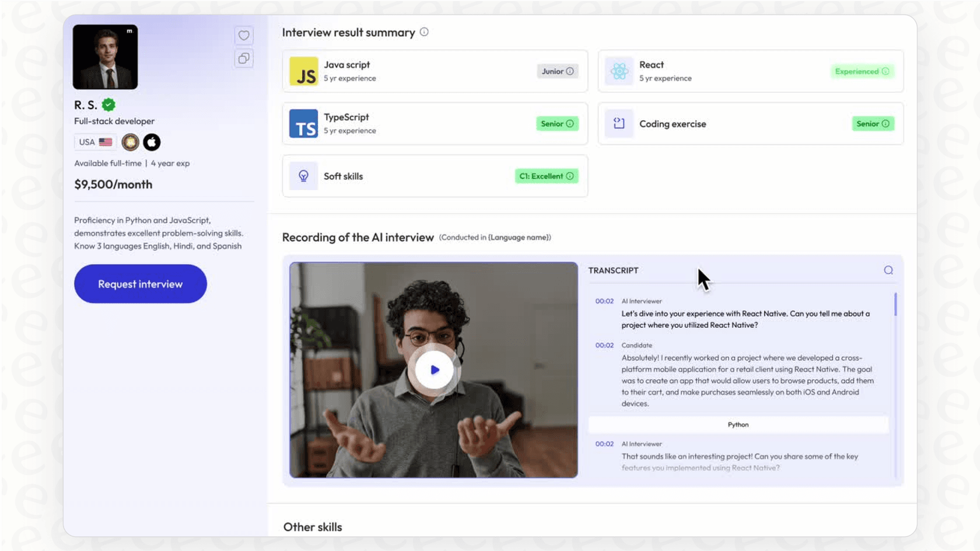Image resolution: width=980 pixels, height=551 pixels.
Task: Click the medal badge next to the USA flag
Action: pos(130,142)
